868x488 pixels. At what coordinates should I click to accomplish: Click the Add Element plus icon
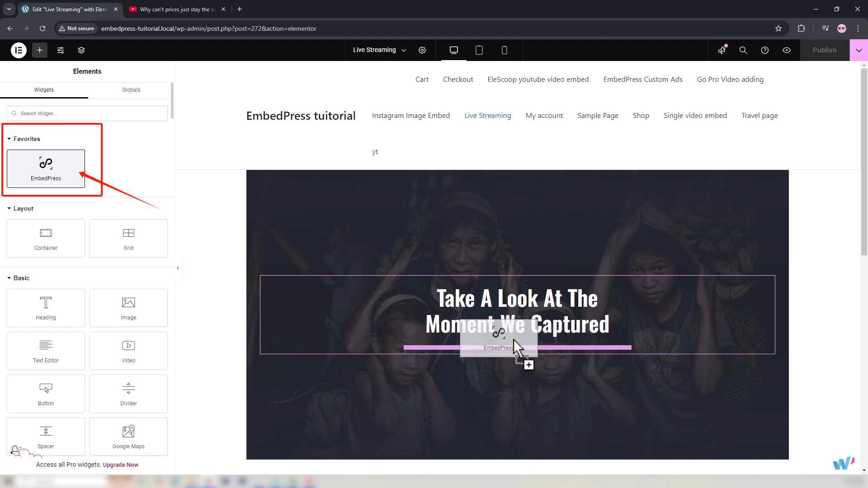point(40,50)
